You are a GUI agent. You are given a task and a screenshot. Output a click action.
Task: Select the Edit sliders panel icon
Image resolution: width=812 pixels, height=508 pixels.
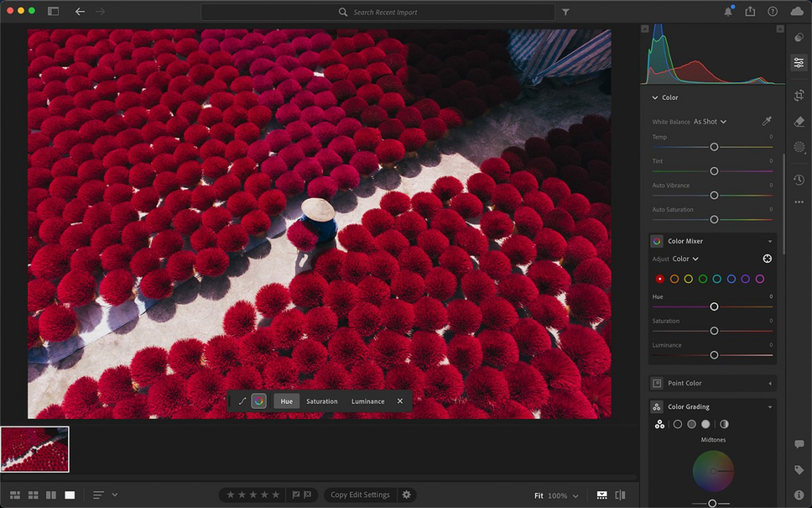[x=799, y=63]
